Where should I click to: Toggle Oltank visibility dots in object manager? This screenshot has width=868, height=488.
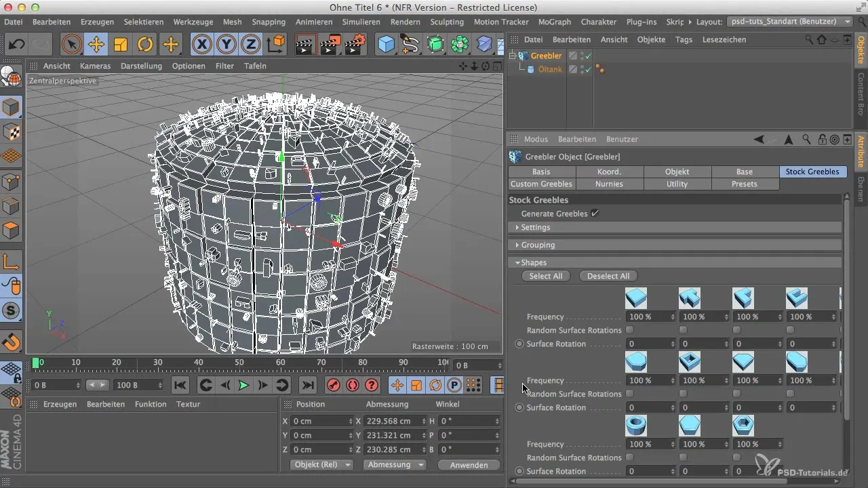[x=581, y=69]
